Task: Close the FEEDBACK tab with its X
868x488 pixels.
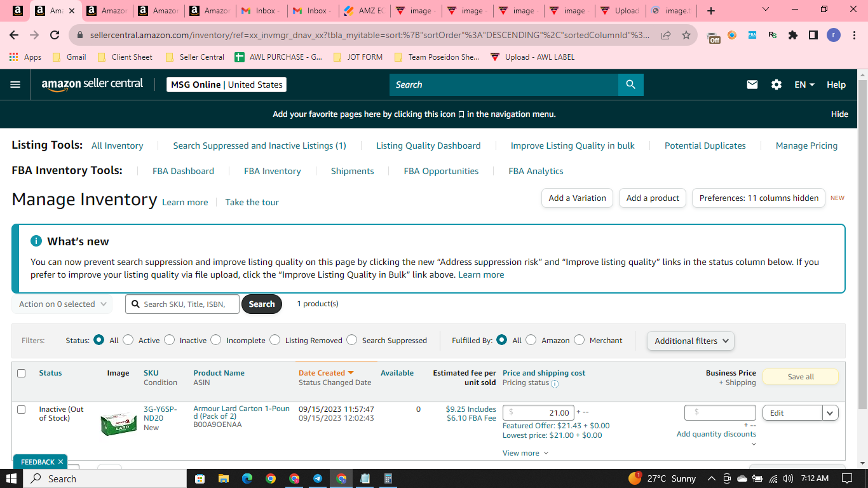Action: [60, 462]
